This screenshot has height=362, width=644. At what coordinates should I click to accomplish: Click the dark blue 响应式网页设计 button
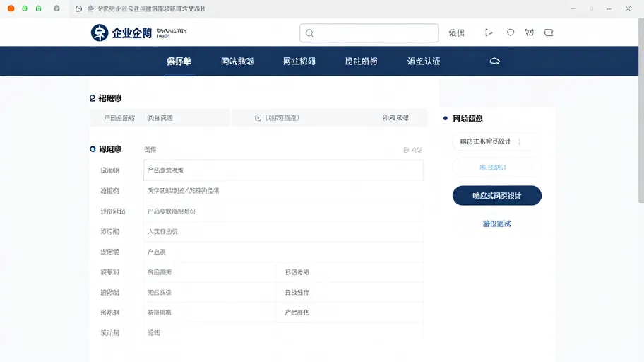[497, 195]
